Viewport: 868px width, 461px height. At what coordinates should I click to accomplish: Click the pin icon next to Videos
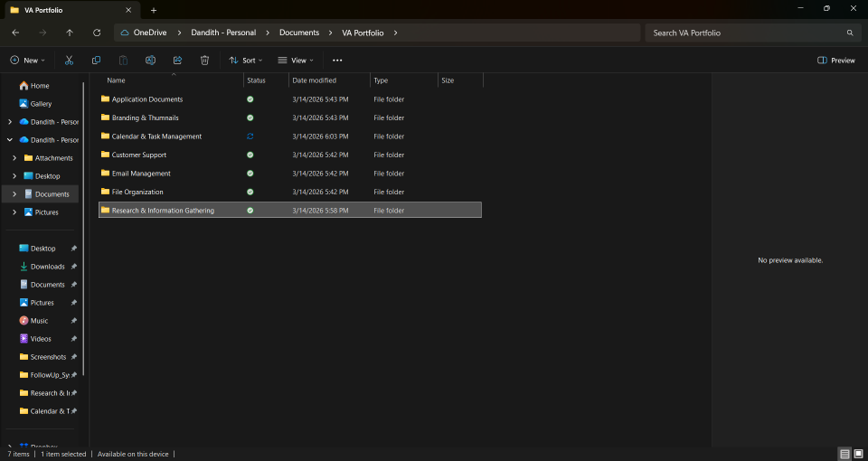[x=73, y=339]
